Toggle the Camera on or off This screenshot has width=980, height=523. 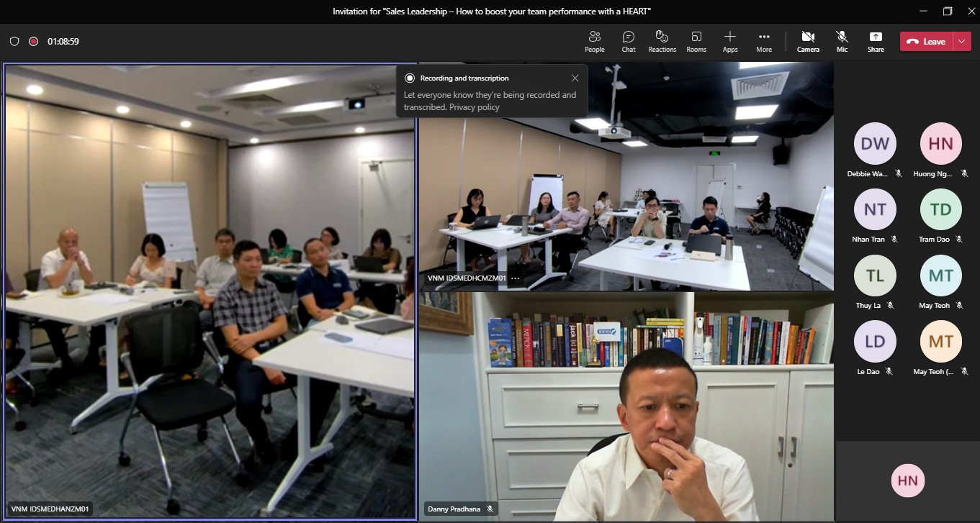tap(808, 42)
